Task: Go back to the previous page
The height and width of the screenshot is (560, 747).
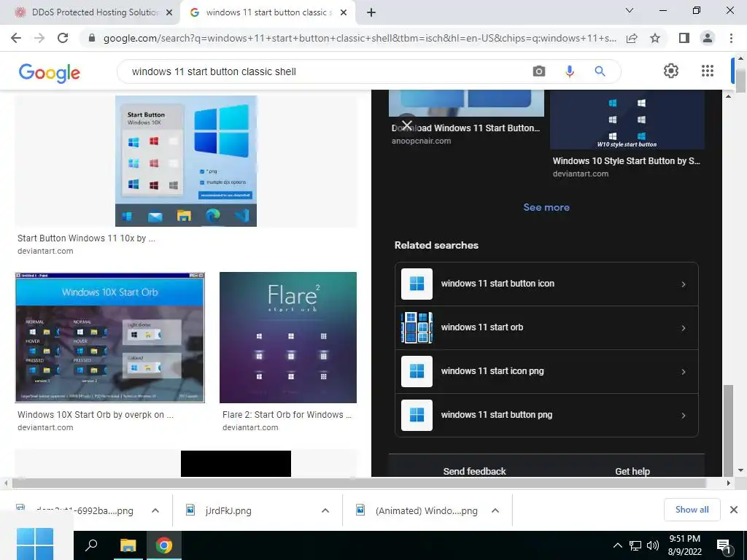Action: click(x=16, y=38)
